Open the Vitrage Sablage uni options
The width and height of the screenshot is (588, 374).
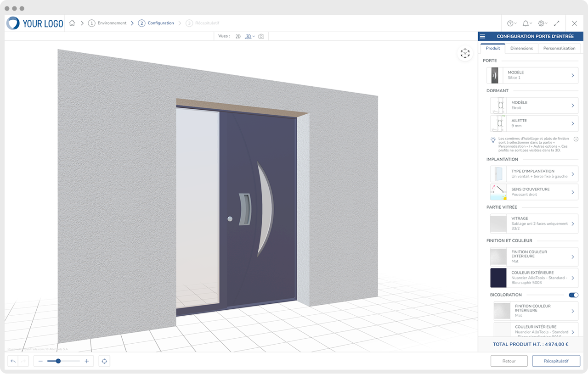pos(534,223)
